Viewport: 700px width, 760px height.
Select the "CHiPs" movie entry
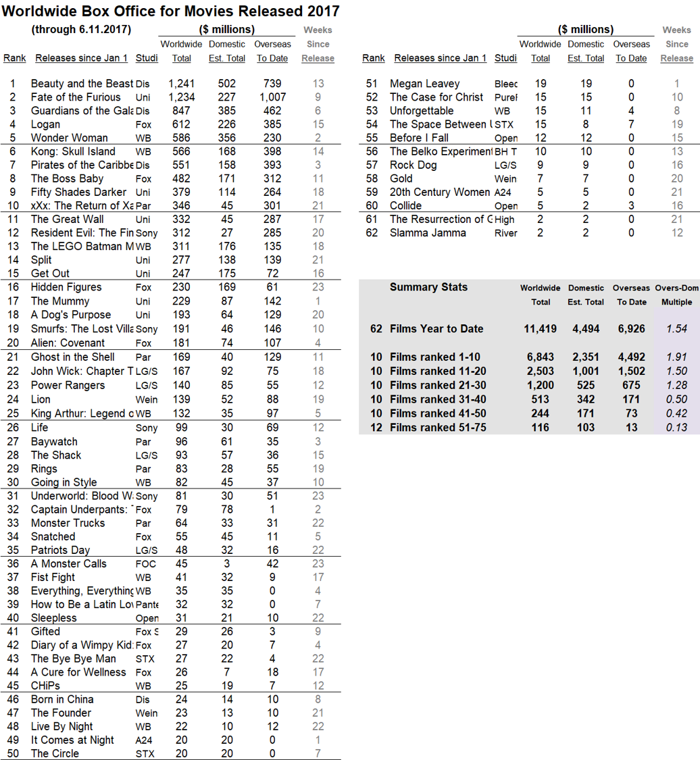point(45,686)
